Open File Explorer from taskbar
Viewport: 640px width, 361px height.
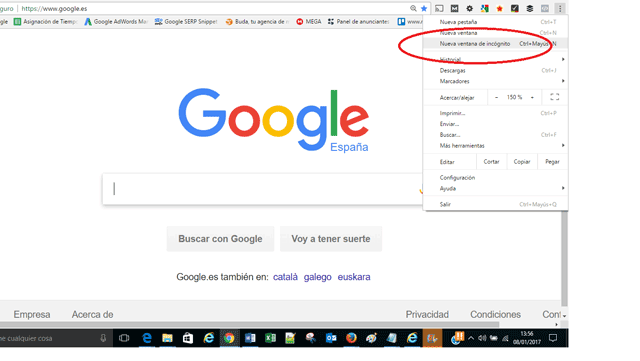[167, 338]
